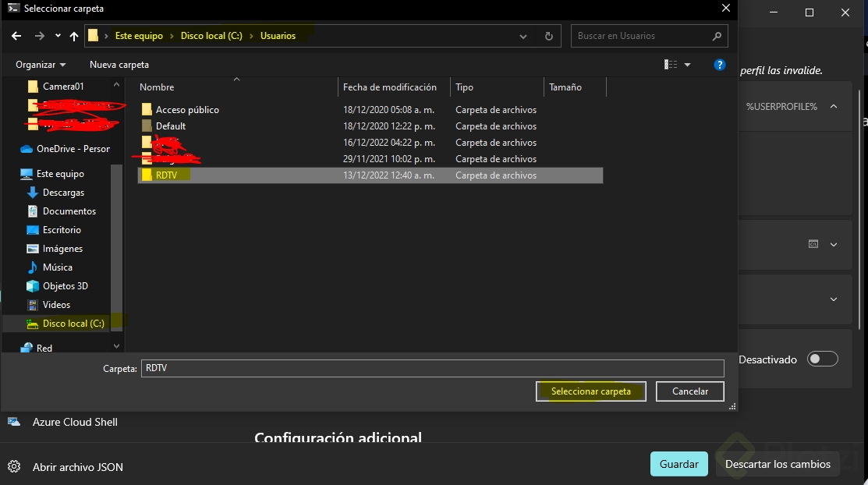Click the Música note icon
This screenshot has width=868, height=485.
point(33,267)
